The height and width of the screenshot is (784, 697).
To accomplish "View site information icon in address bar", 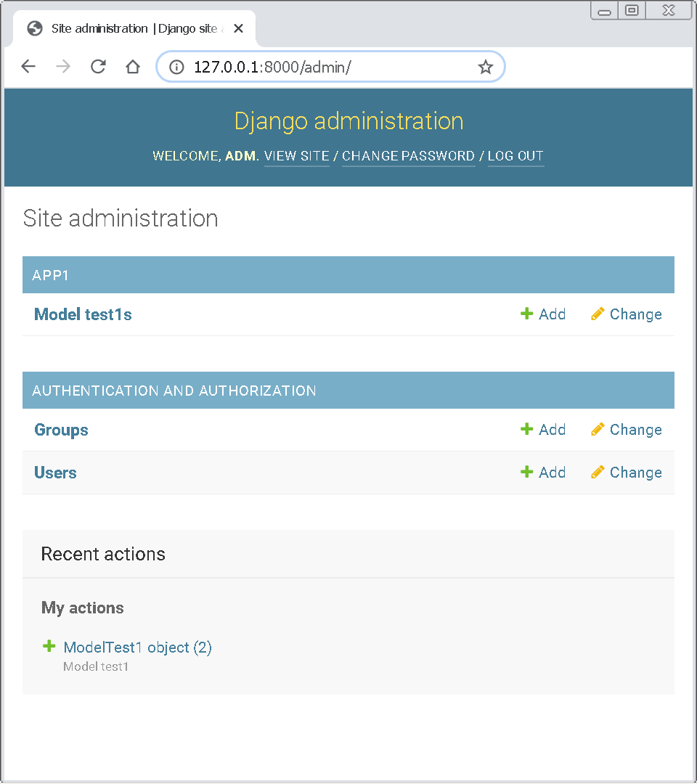I will [x=176, y=67].
